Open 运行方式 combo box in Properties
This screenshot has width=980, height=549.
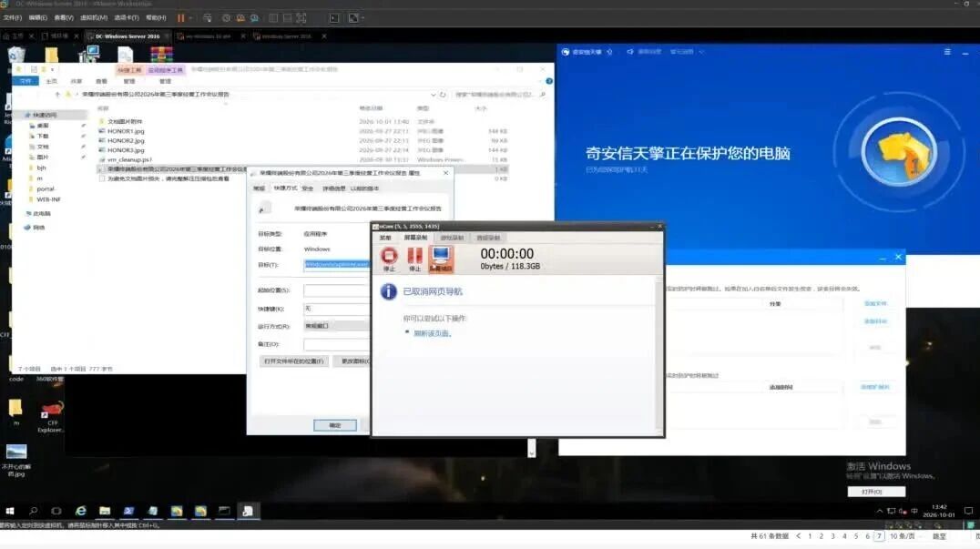click(x=336, y=326)
